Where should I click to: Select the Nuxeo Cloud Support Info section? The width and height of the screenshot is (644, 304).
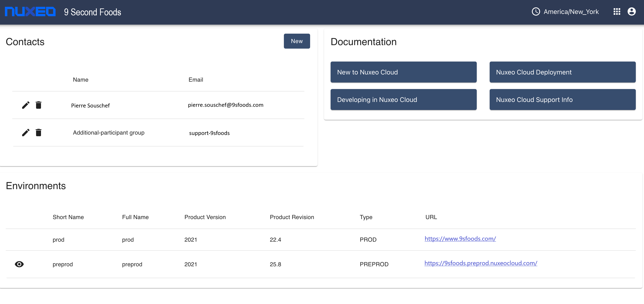(562, 99)
